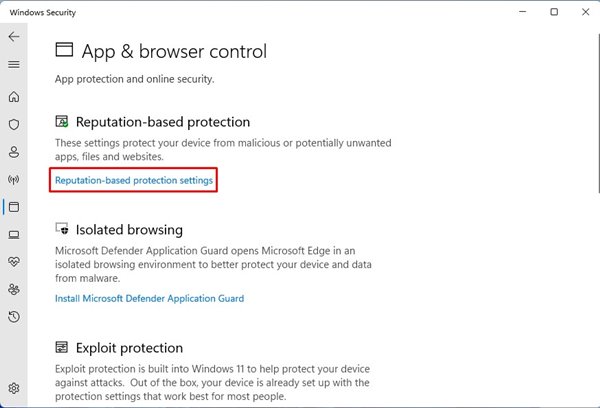Open Device performance & health heart icon
The image size is (600, 408).
(x=14, y=262)
